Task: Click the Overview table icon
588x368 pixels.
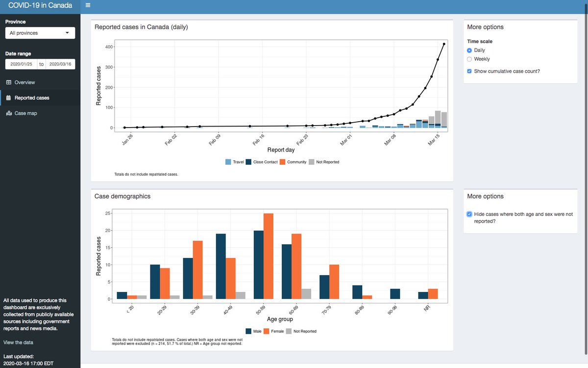Action: [8, 82]
